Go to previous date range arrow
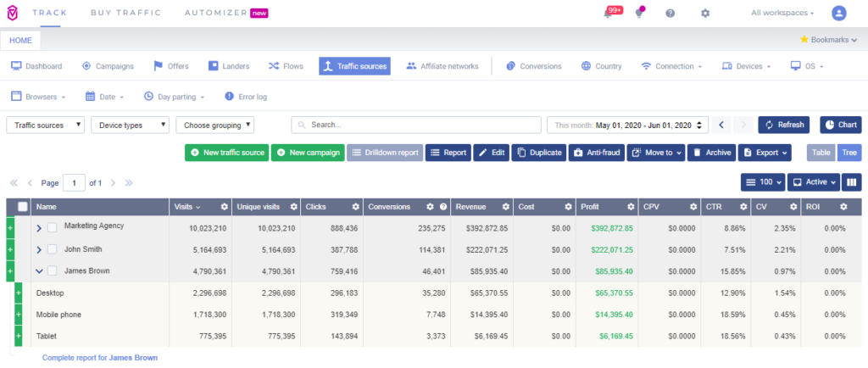868x368 pixels. point(721,125)
